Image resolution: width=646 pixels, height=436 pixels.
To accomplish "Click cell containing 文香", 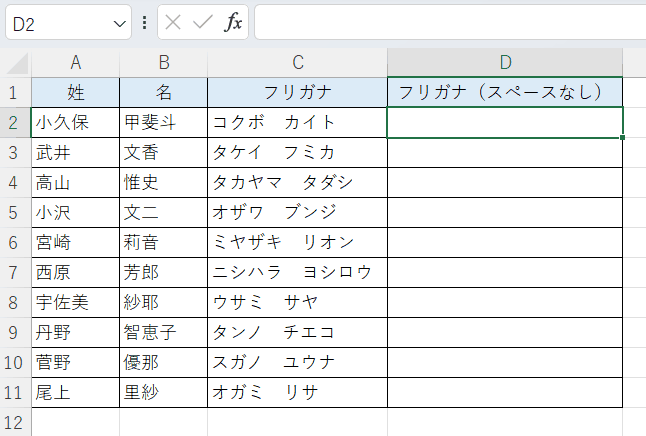I will coord(164,152).
